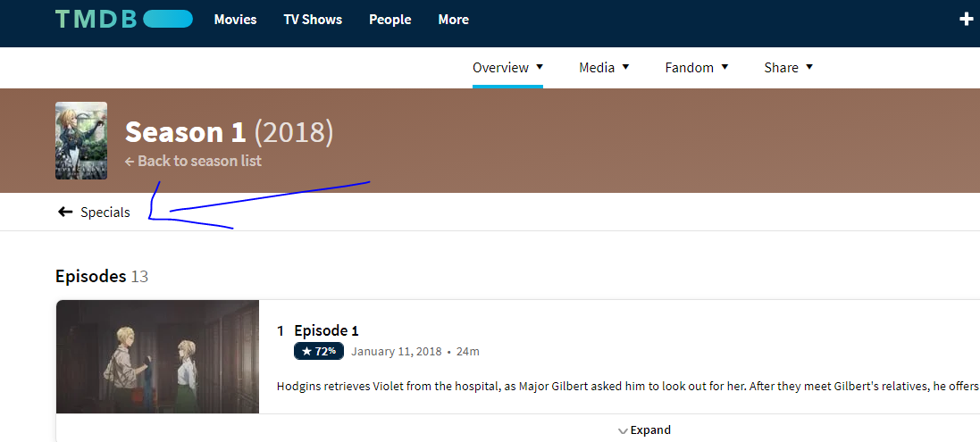Open the People menu
Viewport: 980px width, 442px height.
pos(389,19)
